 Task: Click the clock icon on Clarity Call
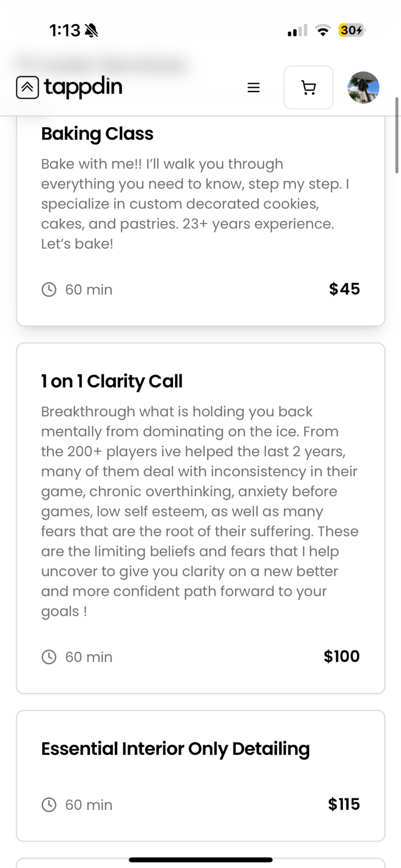coord(49,657)
